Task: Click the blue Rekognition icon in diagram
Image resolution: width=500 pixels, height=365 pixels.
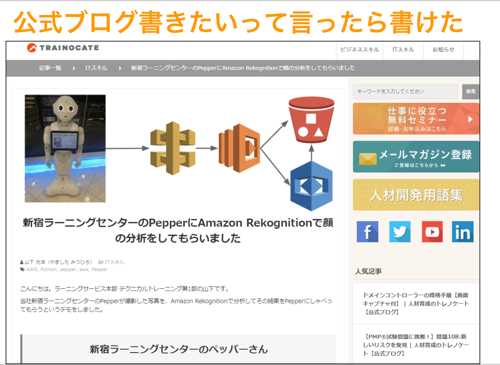Action: pyautogui.click(x=311, y=186)
